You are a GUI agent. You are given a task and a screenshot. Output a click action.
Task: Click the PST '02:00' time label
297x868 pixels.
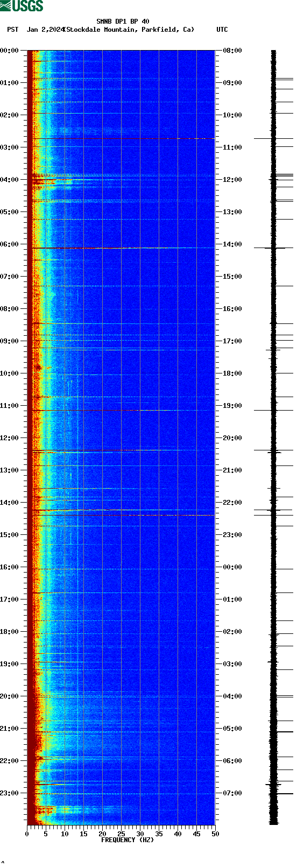click(x=10, y=115)
